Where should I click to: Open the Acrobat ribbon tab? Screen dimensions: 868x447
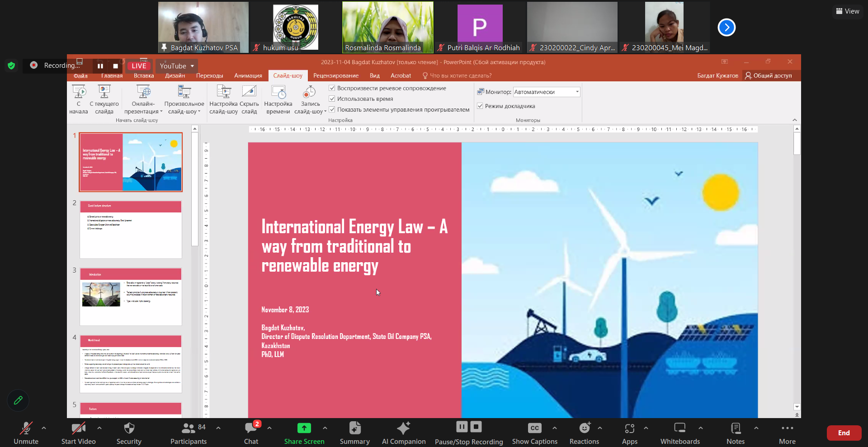click(x=401, y=75)
